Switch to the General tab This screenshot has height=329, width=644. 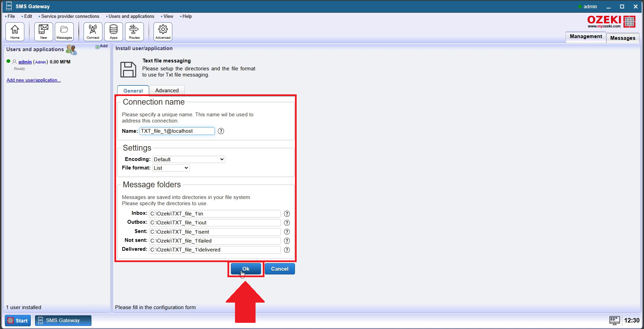133,91
